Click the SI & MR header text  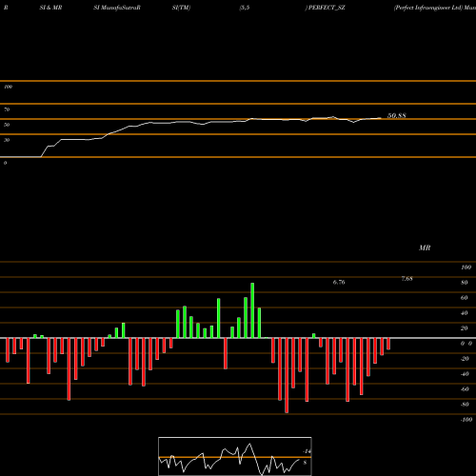50,8
